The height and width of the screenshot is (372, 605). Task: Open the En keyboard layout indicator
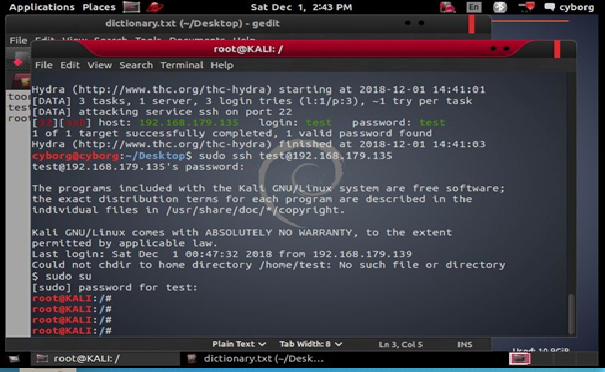tap(474, 7)
